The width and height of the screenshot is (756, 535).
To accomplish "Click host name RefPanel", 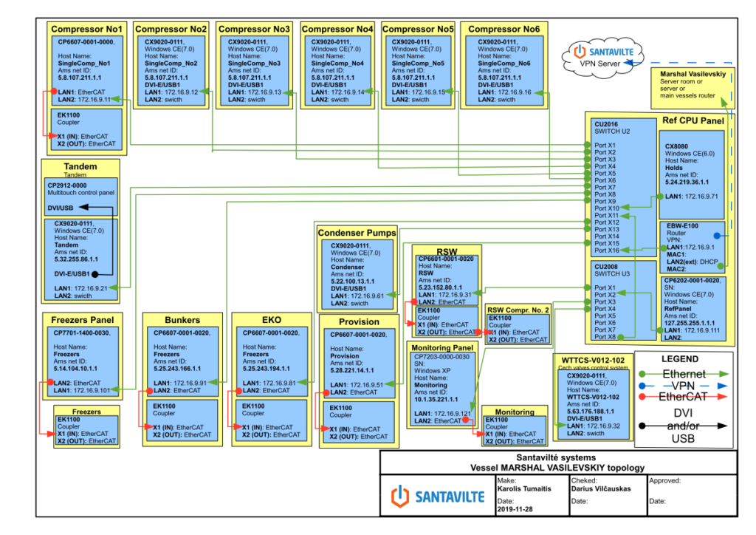I will pos(678,309).
